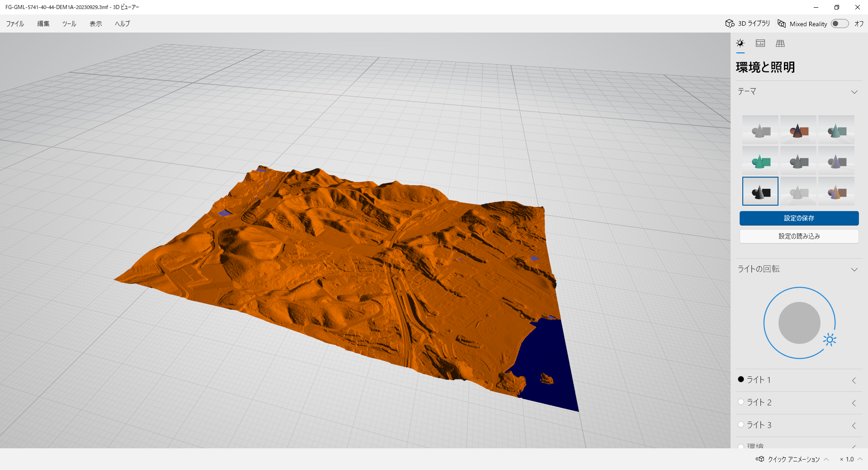The width and height of the screenshot is (868, 470).
Task: Click the 設定の読み込み button
Action: click(798, 236)
